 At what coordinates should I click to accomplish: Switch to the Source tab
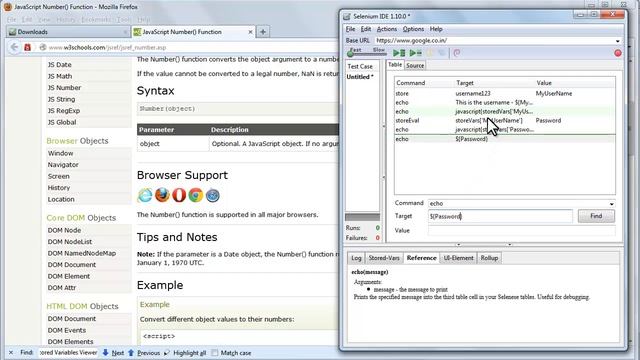pyautogui.click(x=415, y=65)
